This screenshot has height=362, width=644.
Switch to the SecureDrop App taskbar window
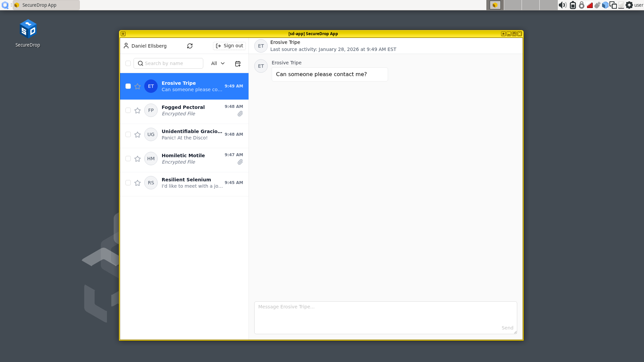[46, 5]
